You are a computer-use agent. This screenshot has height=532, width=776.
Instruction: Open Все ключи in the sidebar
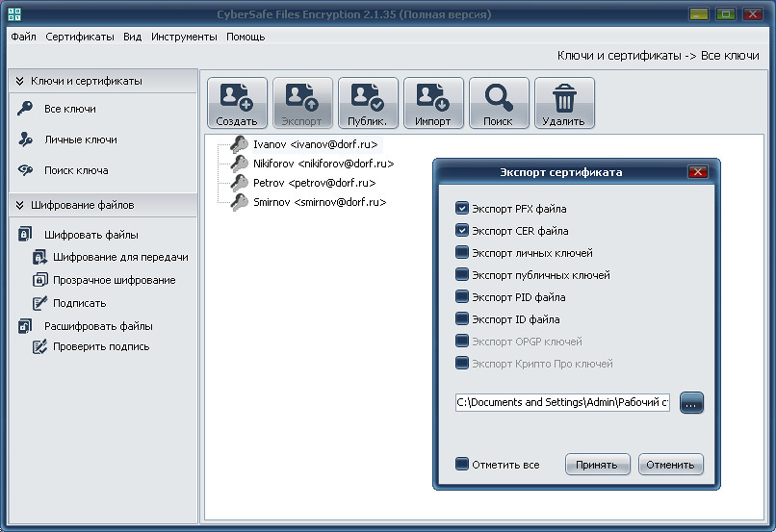pos(69,109)
